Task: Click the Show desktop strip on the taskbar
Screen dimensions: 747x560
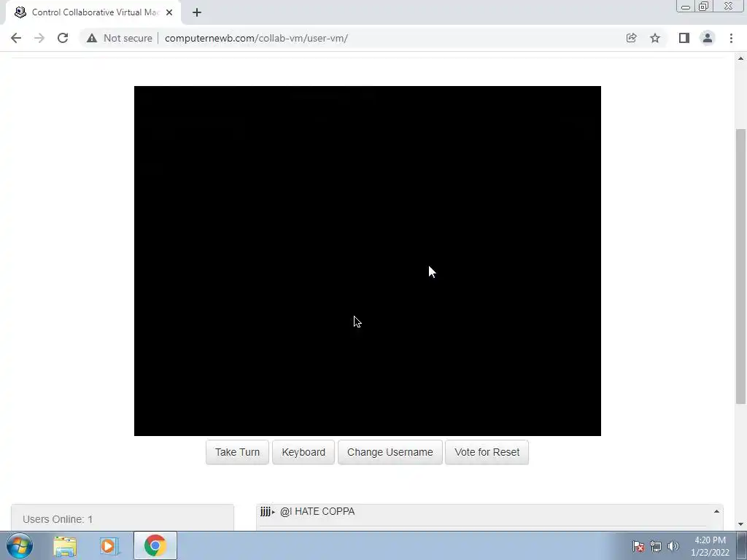Action: pos(742,545)
